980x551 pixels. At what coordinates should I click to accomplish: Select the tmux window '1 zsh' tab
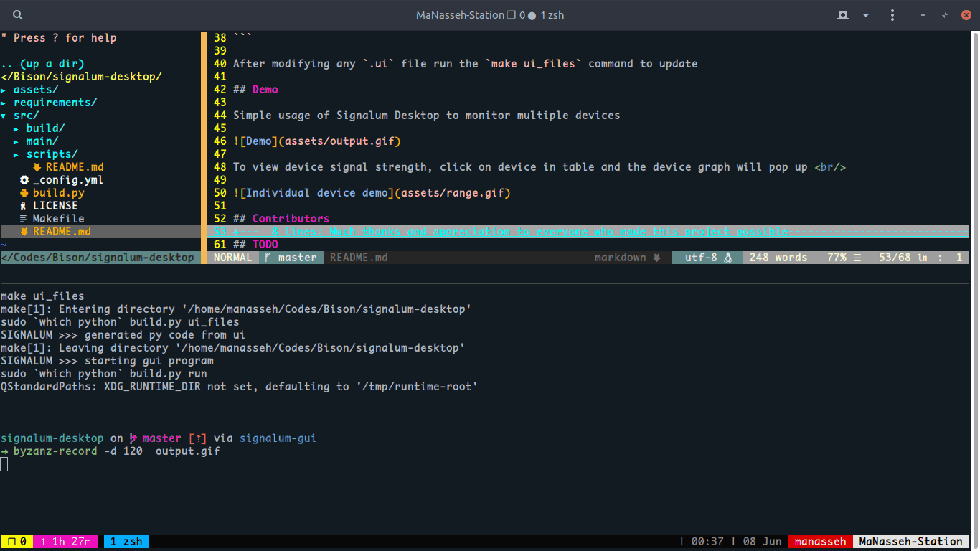(126, 542)
